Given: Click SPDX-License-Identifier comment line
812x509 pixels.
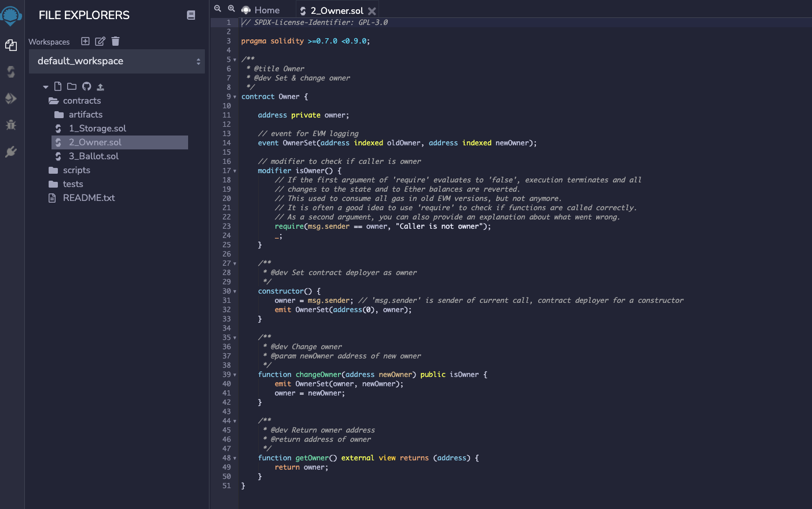Looking at the screenshot, I should coord(314,23).
